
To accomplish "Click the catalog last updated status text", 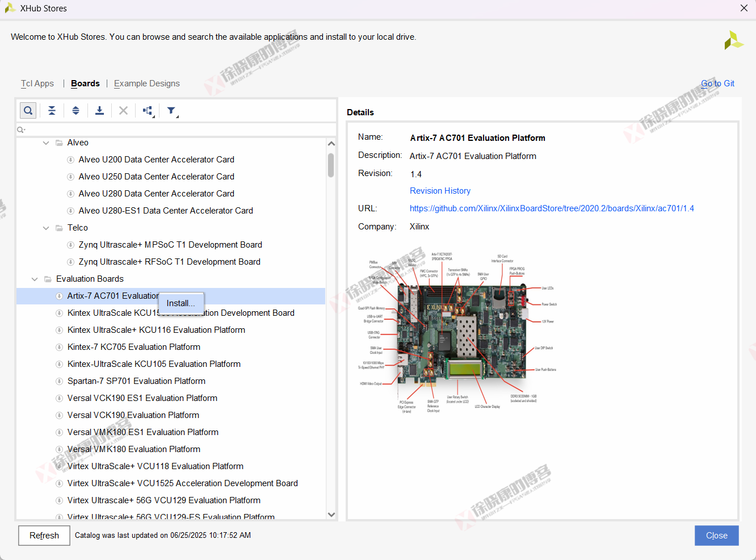I will 163,536.
